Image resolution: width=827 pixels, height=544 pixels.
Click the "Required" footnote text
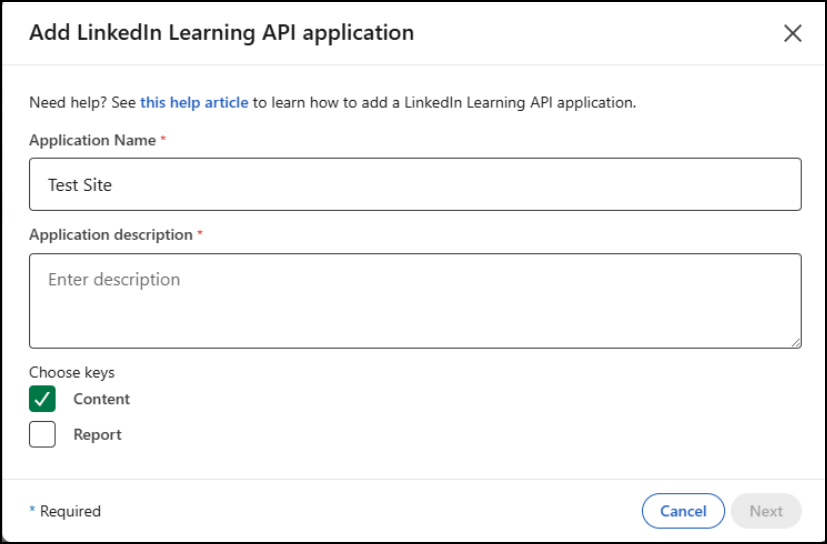click(70, 511)
